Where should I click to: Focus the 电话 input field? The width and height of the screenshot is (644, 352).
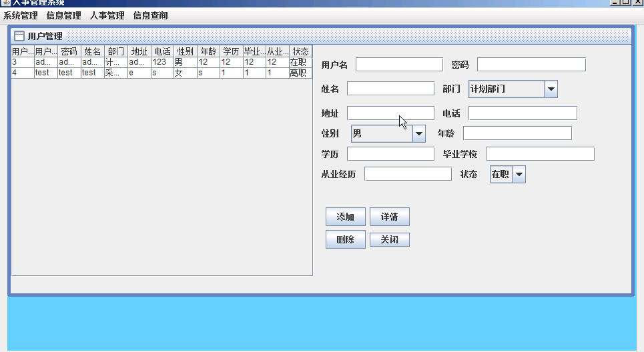point(523,113)
